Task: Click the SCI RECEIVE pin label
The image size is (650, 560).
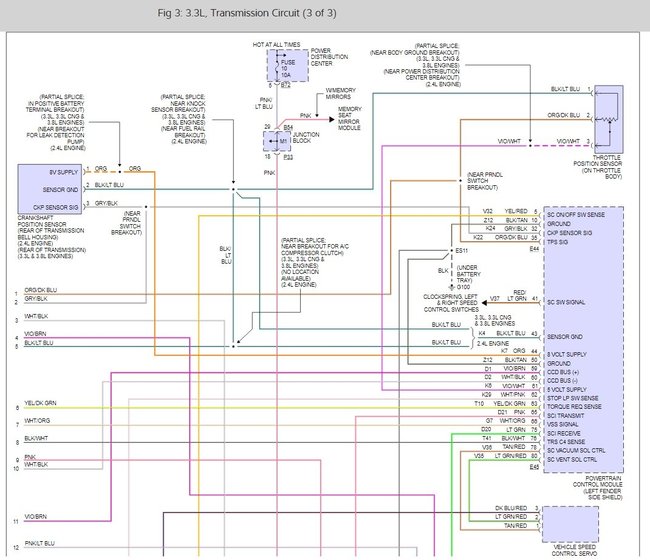Action: 564,433
